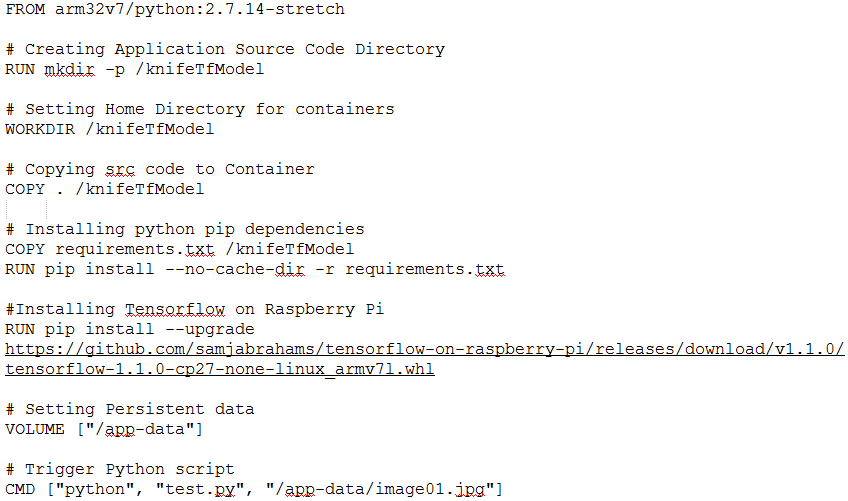Click the /app-data/image01.jpg path in CMD
The height and width of the screenshot is (501, 848).
[x=380, y=490]
